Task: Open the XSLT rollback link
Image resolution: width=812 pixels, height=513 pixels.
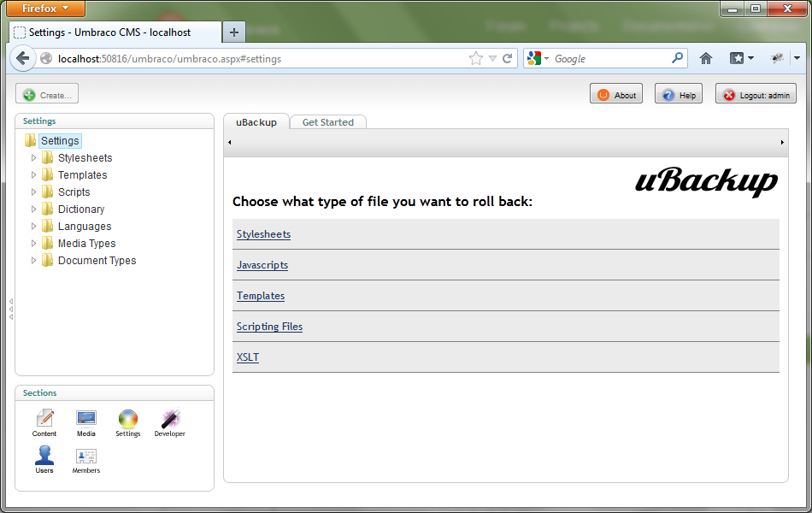Action: coord(248,357)
